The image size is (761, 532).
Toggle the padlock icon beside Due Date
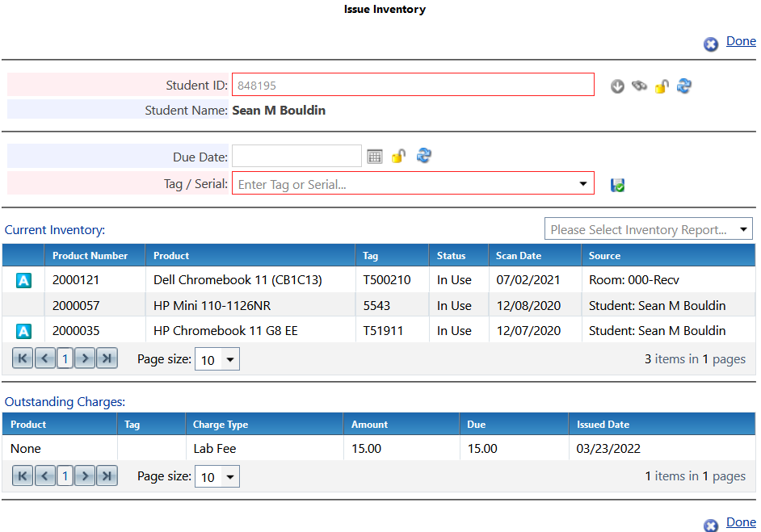pos(398,156)
